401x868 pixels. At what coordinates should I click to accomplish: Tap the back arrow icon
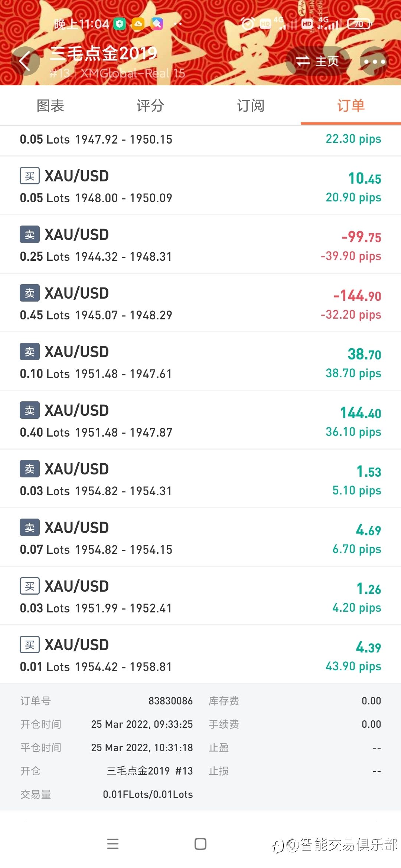click(x=25, y=61)
